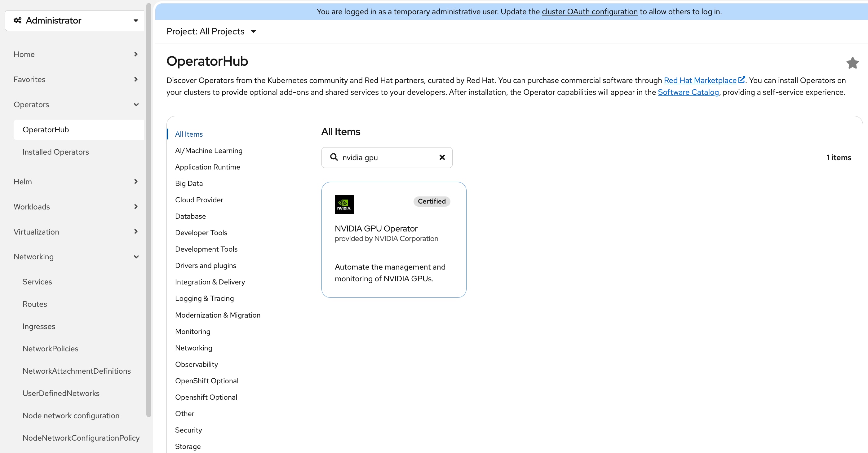Filter by Observability category
The height and width of the screenshot is (453, 868).
196,364
